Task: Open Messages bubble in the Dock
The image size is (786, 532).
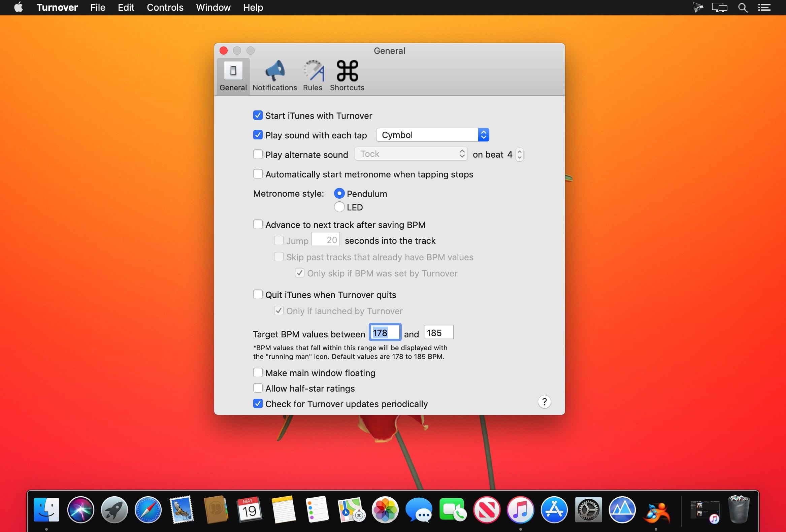Action: click(419, 510)
